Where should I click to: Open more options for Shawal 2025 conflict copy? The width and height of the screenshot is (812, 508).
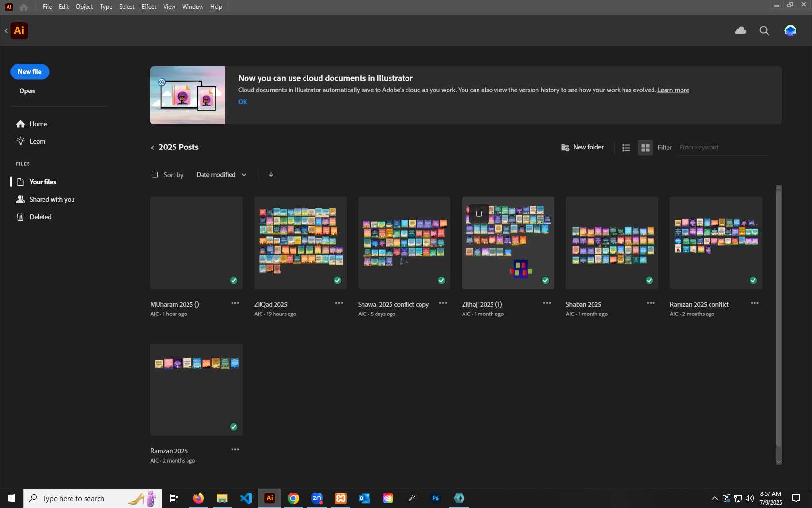(443, 303)
